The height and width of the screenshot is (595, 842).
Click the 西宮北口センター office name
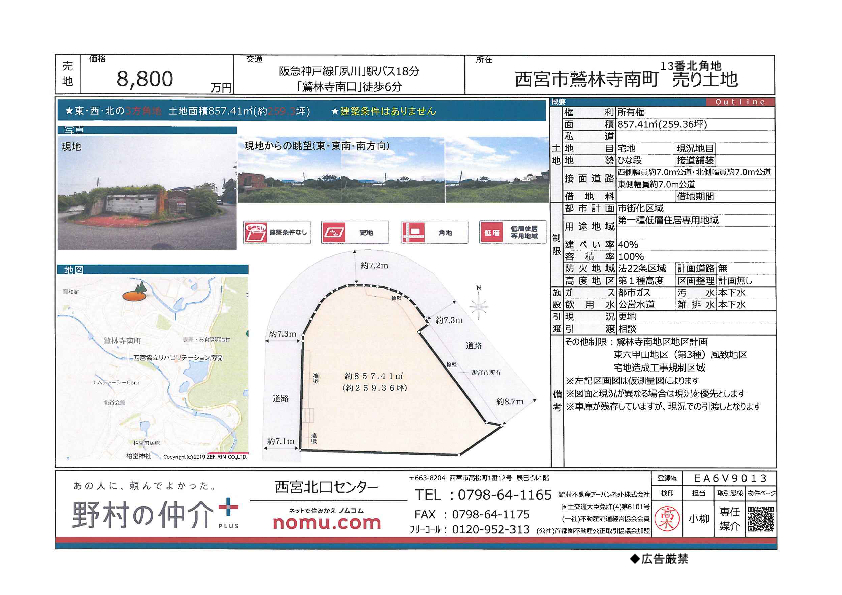tap(327, 487)
